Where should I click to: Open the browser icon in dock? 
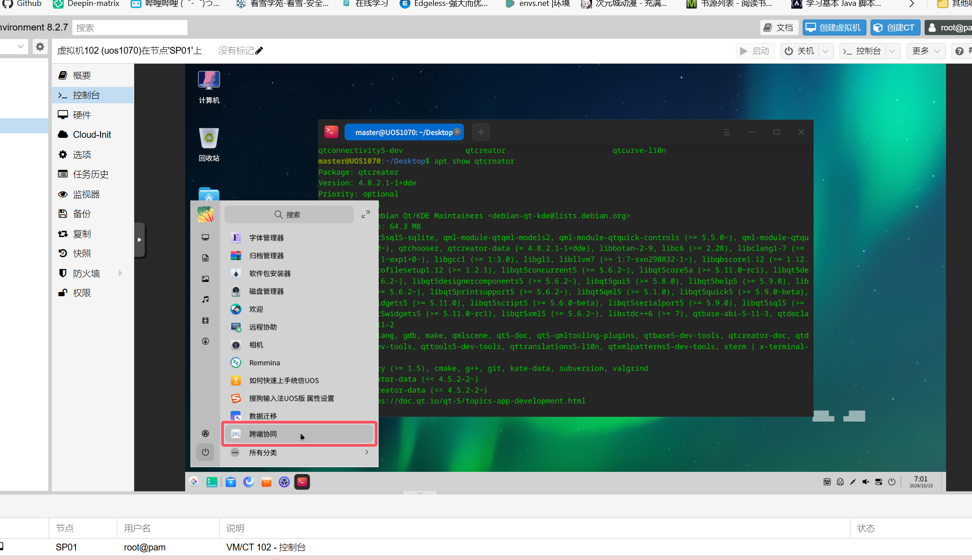pyautogui.click(x=248, y=482)
